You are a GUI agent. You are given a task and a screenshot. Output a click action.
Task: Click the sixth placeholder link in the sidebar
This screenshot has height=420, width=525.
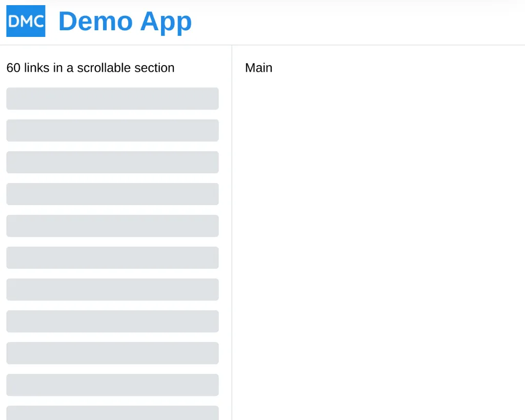click(x=112, y=257)
